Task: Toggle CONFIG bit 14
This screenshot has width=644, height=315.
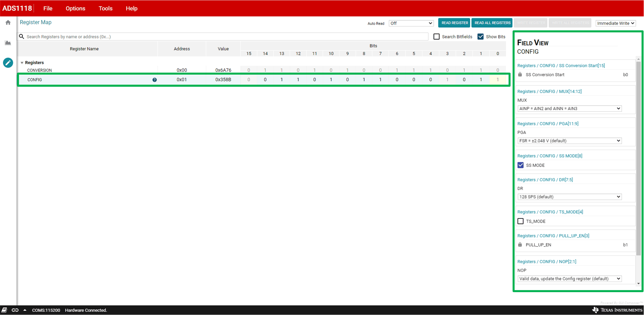Action: (265, 80)
